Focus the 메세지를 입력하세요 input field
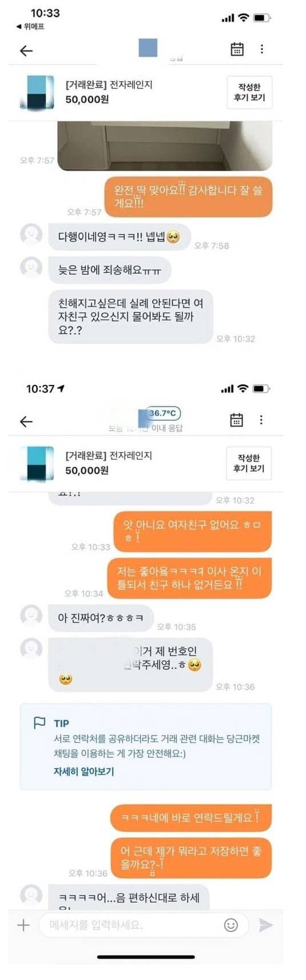Viewport: 306px width, 980px height. click(x=132, y=925)
